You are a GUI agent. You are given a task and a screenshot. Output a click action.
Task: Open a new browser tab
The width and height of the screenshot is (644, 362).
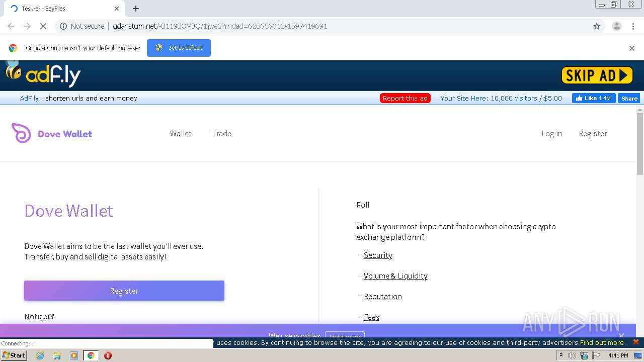tap(136, 9)
